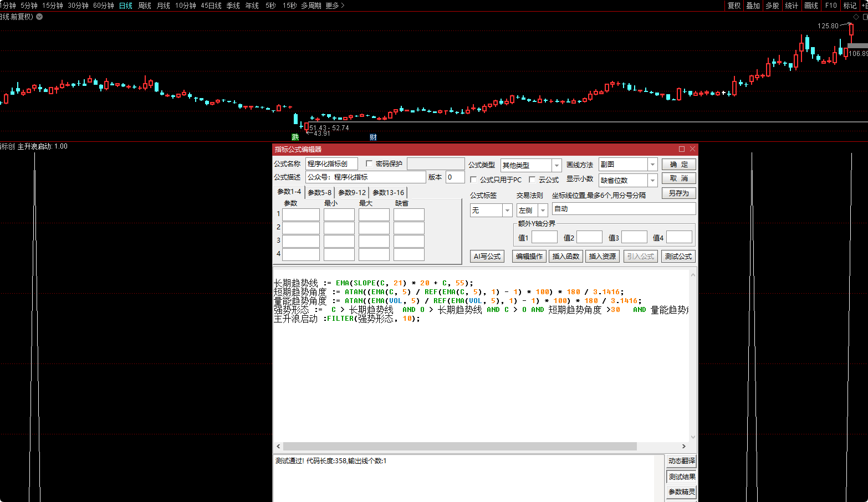This screenshot has width=868, height=502.
Task: Maximize the 指标公式编辑器 dialog
Action: point(682,149)
